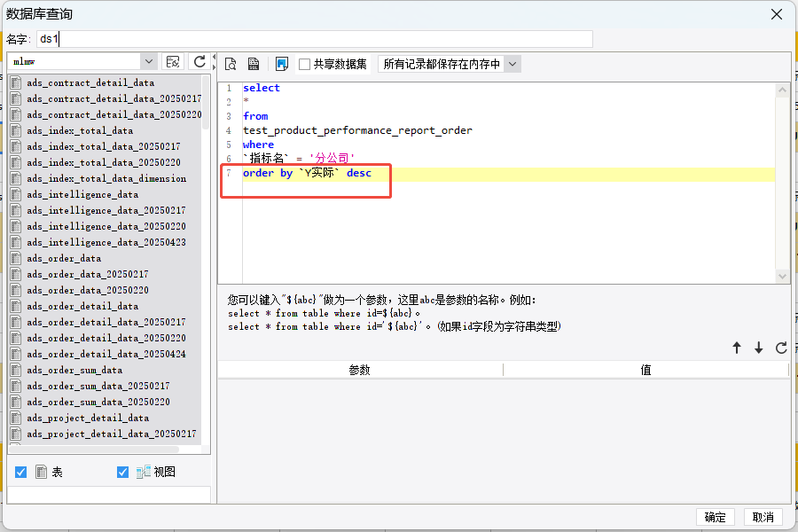Select table ads_intelligence_data_20250423
The height and width of the screenshot is (532, 798).
(106, 242)
